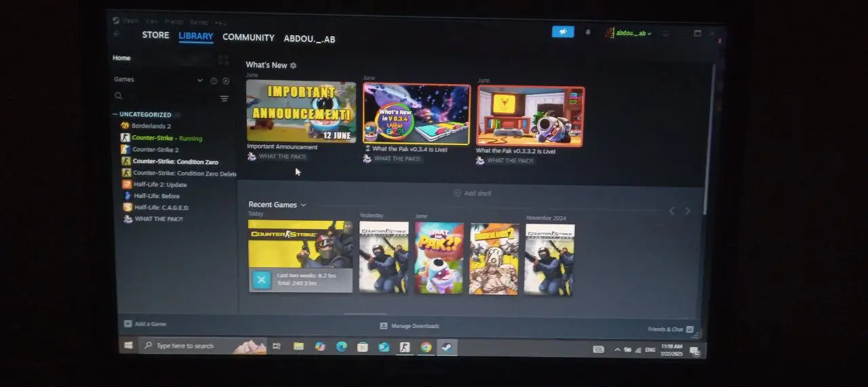Open Friends & Chat icon
Image resolution: width=868 pixels, height=387 pixels.
pos(690,329)
